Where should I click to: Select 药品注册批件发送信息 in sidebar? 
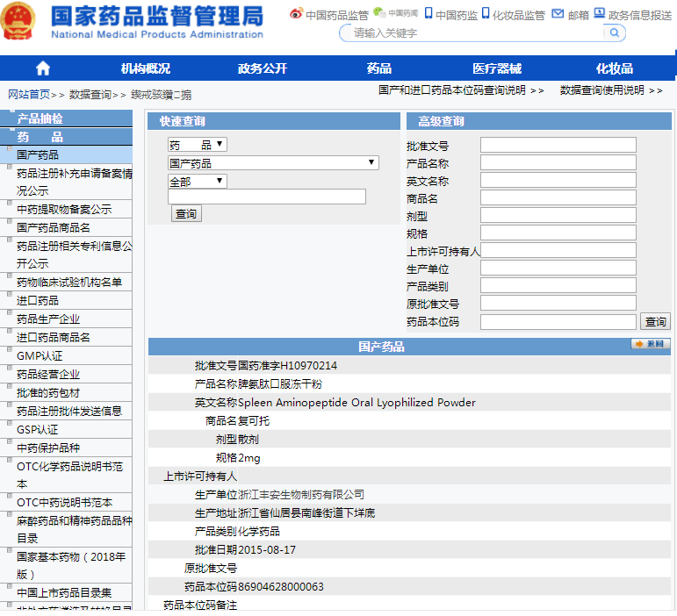pyautogui.click(x=69, y=411)
